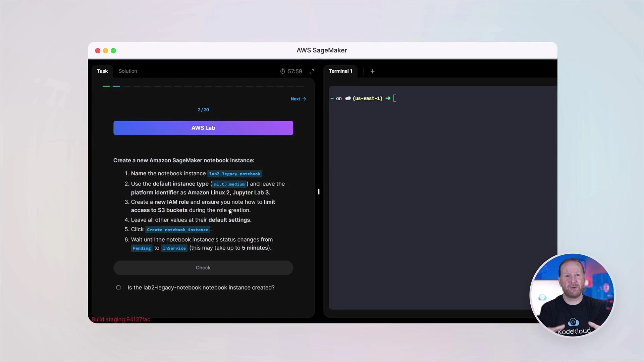Open the Terminal 1 tab
This screenshot has height=362, width=644.
coord(340,71)
